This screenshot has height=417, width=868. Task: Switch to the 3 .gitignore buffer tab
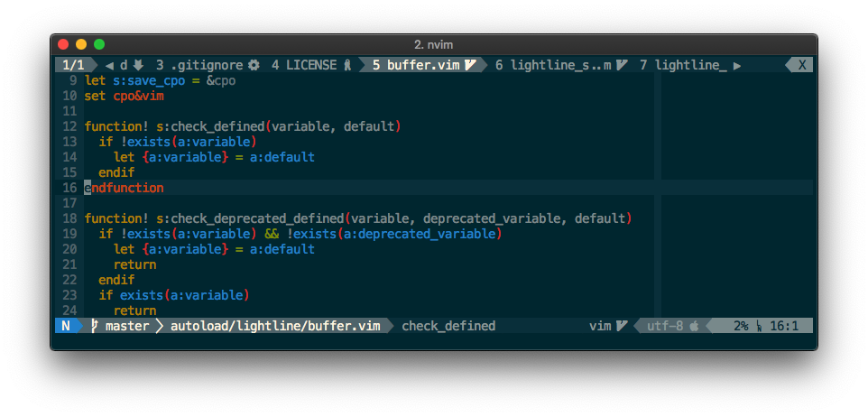click(x=199, y=65)
